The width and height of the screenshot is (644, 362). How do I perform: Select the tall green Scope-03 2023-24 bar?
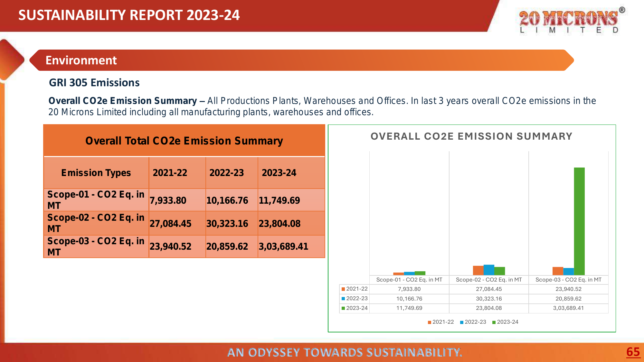[579, 221]
